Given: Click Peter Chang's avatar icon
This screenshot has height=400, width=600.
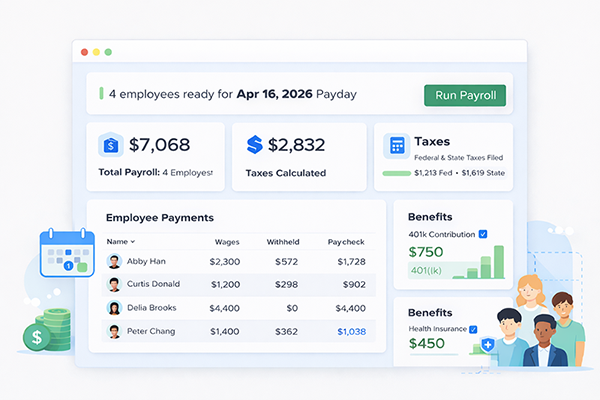Looking at the screenshot, I should tap(114, 330).
